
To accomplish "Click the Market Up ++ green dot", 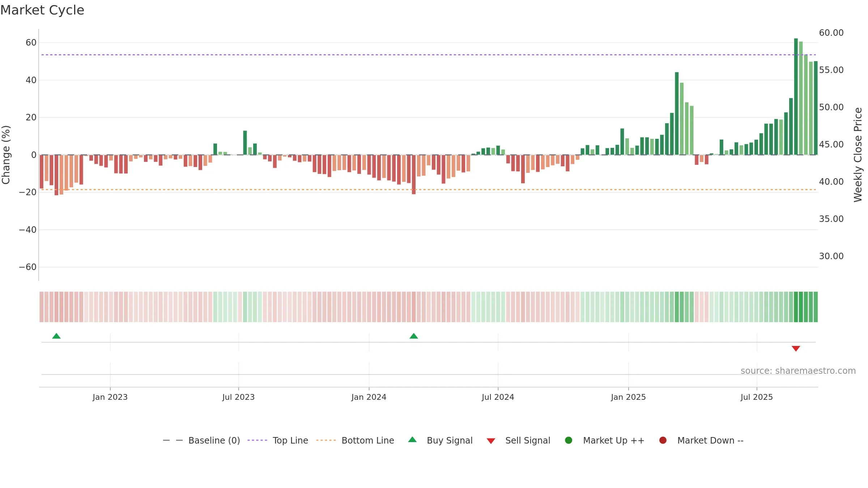I will [569, 440].
